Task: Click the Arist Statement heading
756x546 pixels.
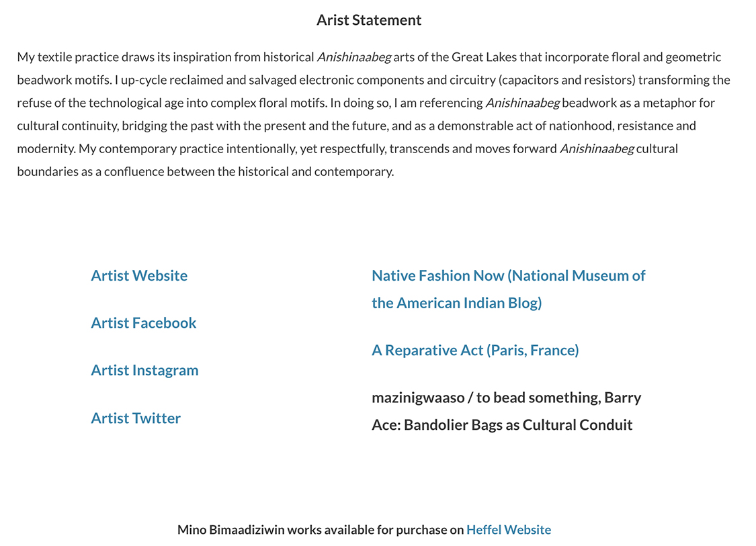Action: click(369, 20)
